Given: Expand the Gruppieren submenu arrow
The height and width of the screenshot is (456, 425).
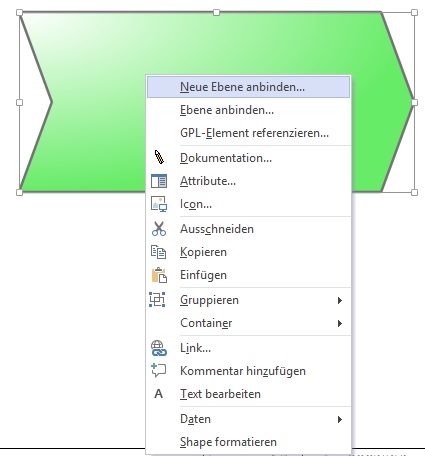Looking at the screenshot, I should click(x=340, y=300).
